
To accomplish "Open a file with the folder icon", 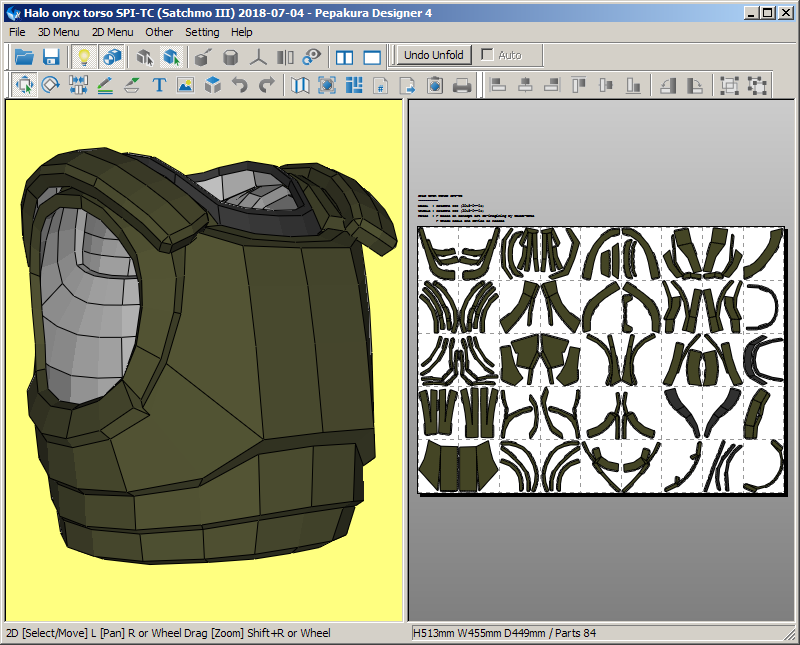I will point(23,57).
